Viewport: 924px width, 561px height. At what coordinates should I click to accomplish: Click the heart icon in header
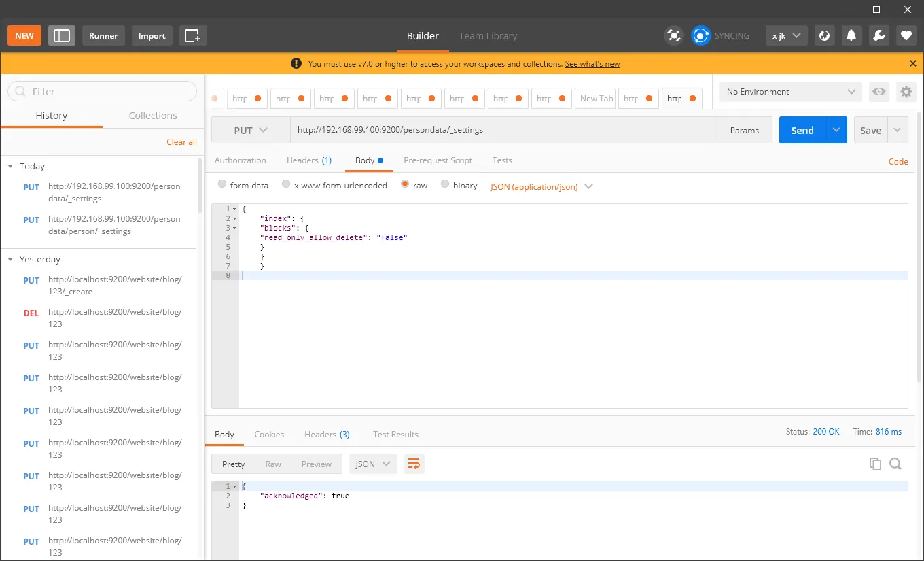pos(906,35)
